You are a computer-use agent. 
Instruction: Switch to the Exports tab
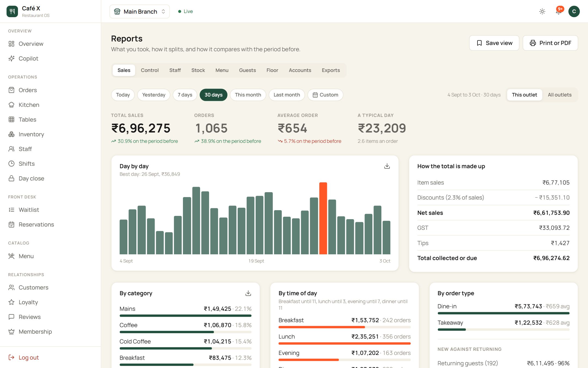(x=331, y=70)
